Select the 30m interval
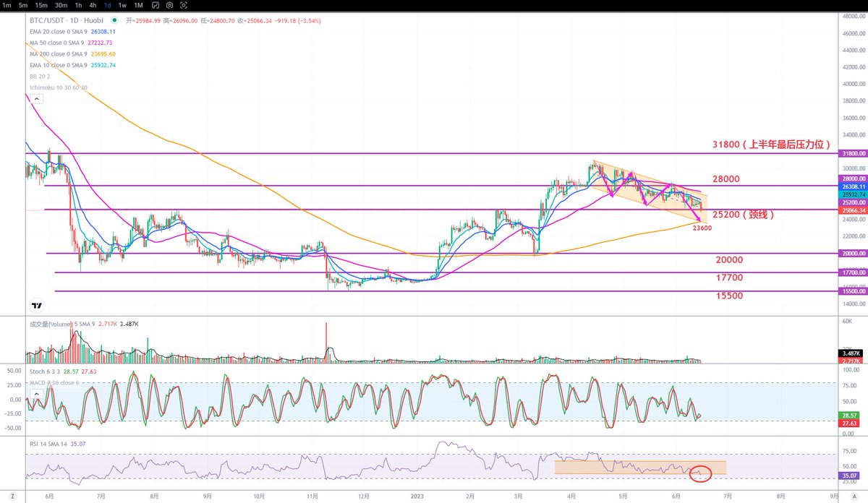The width and height of the screenshot is (868, 503). tap(61, 5)
